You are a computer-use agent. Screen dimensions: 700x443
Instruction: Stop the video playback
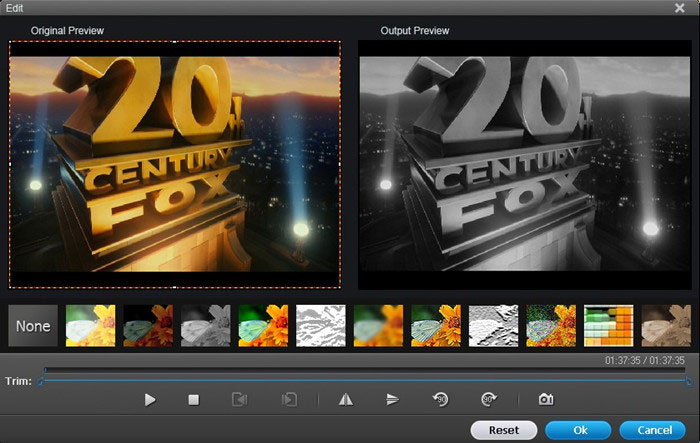click(193, 400)
